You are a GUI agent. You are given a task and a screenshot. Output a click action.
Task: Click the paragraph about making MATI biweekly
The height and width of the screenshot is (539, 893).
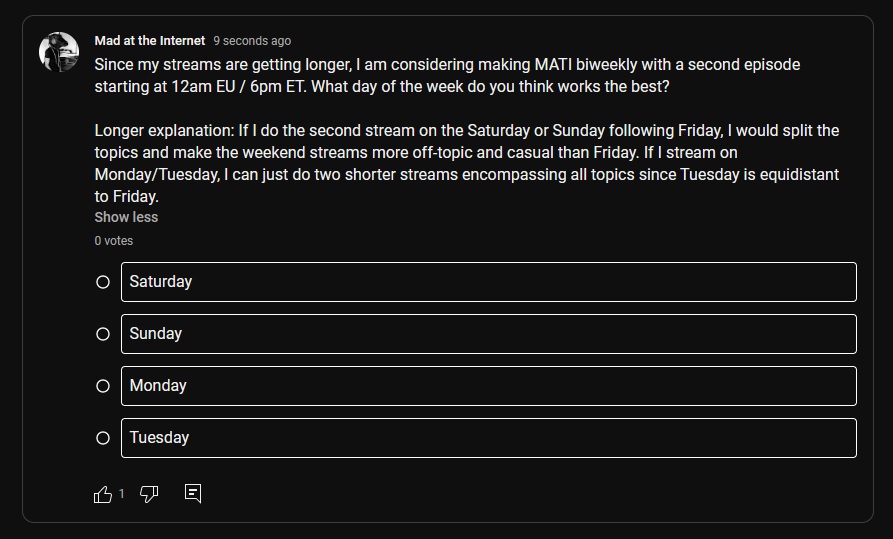coord(447,75)
